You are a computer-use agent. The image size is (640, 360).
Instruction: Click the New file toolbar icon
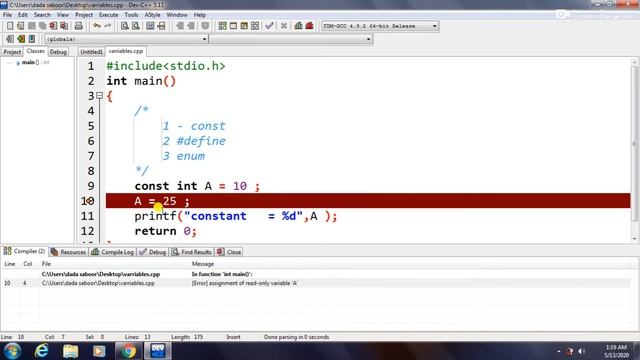(10, 26)
